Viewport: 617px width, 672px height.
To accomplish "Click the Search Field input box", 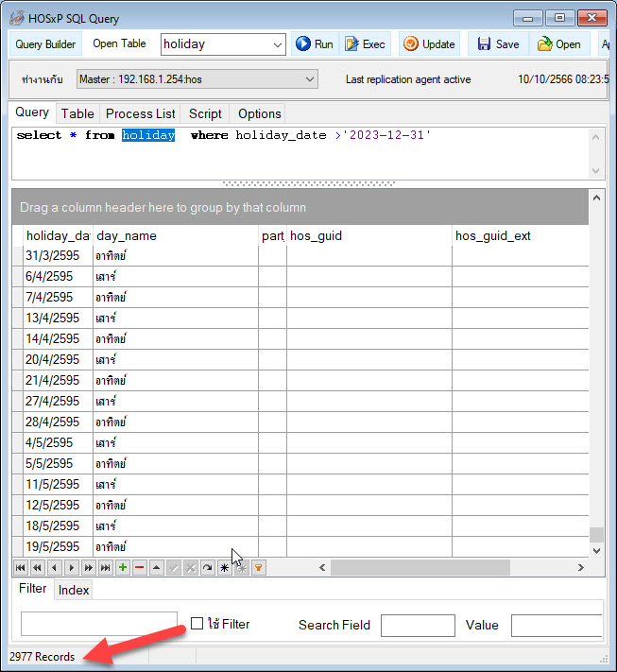I will pyautogui.click(x=418, y=625).
